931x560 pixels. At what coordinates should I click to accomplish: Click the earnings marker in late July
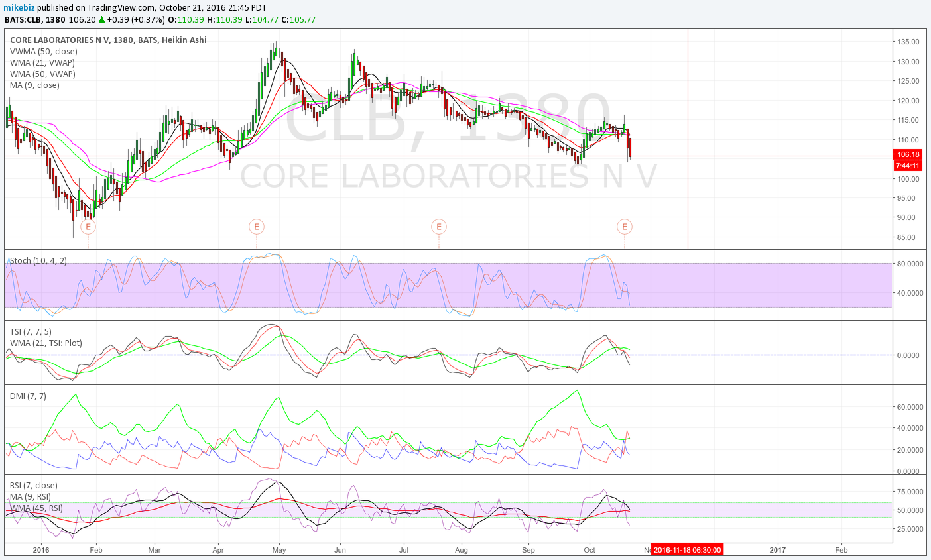pos(438,227)
